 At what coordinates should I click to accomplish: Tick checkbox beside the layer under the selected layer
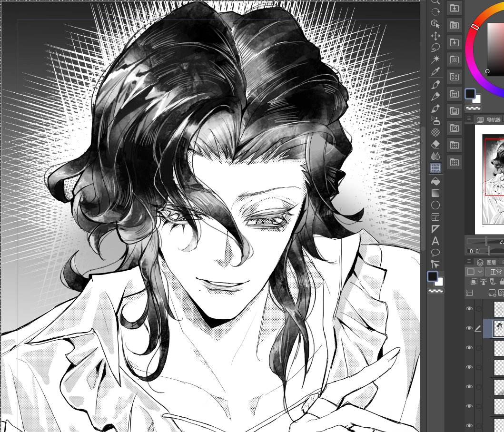pyautogui.click(x=479, y=348)
